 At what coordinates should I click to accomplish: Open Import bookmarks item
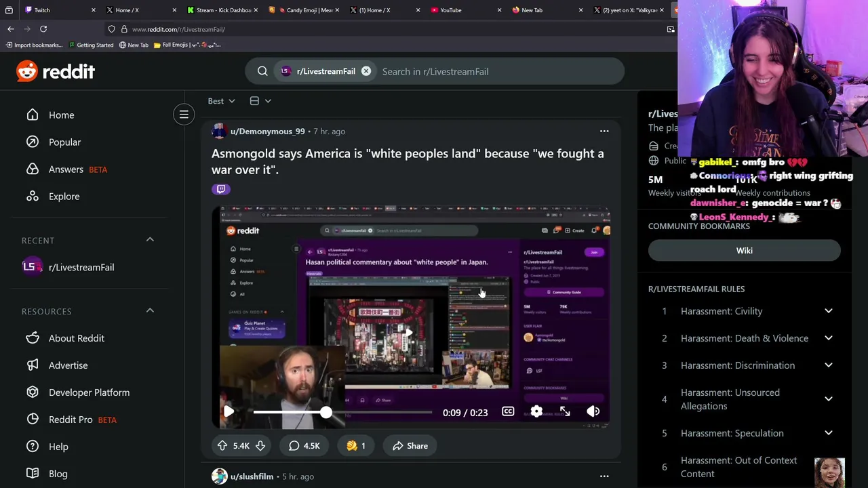33,45
